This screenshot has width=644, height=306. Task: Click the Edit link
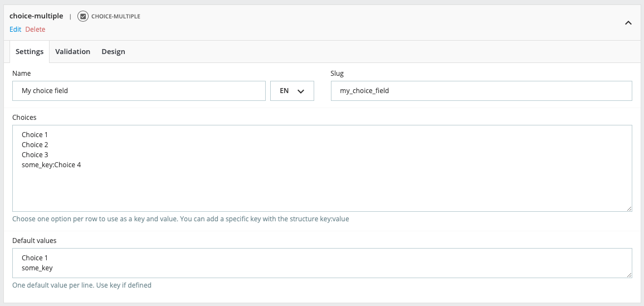(x=15, y=29)
